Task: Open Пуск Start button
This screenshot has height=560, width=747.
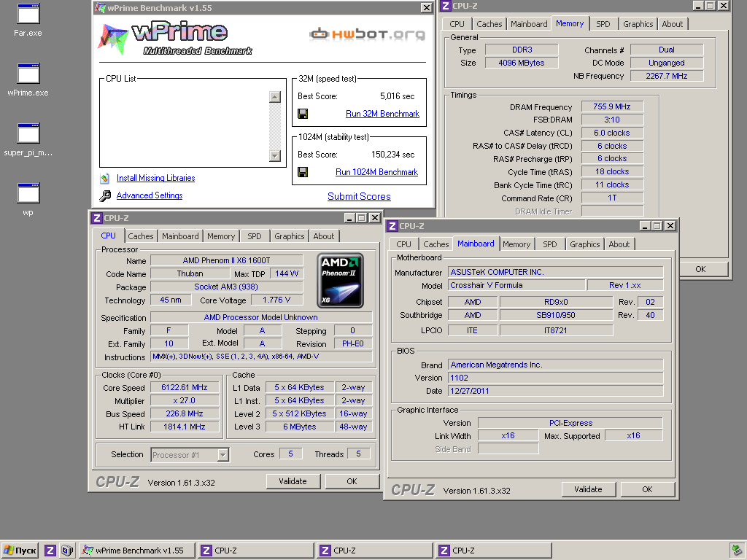Action: tap(20, 551)
